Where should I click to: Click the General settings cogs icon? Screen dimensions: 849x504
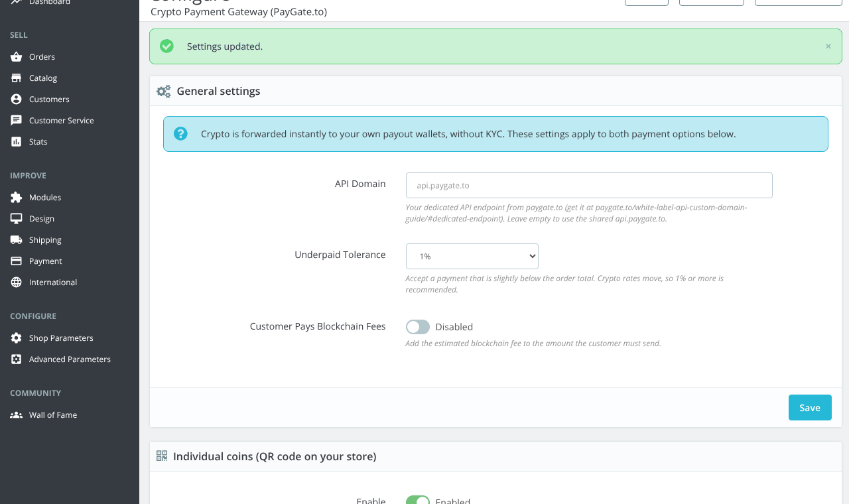tap(164, 92)
